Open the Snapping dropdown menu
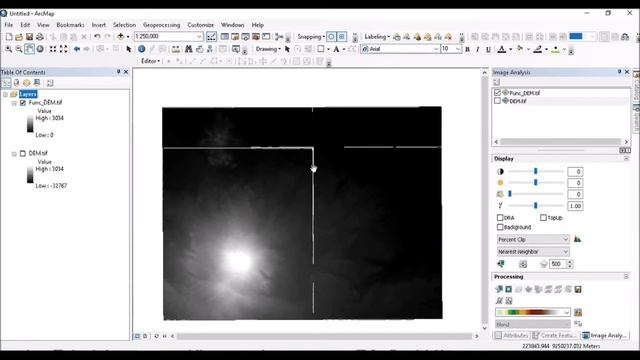Viewport: 640px width, 360px height. point(311,37)
